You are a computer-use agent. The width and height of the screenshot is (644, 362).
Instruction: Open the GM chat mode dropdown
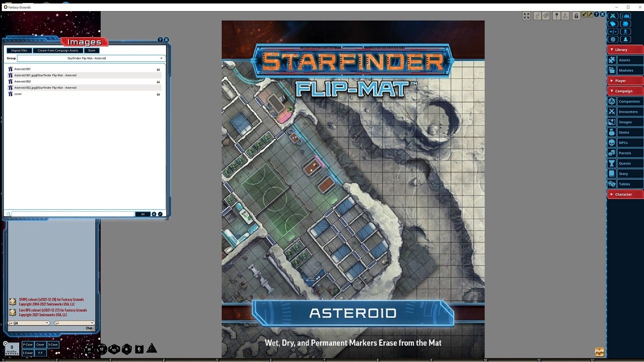tap(29, 322)
